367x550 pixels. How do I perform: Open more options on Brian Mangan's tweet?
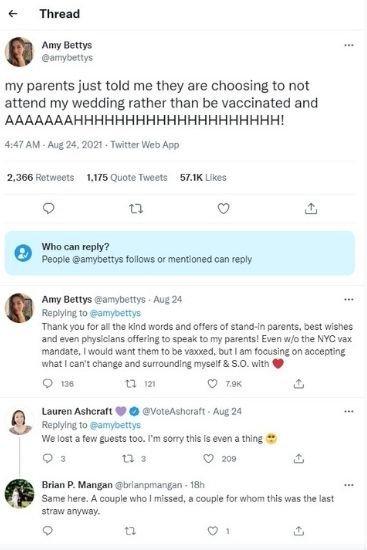point(349,485)
